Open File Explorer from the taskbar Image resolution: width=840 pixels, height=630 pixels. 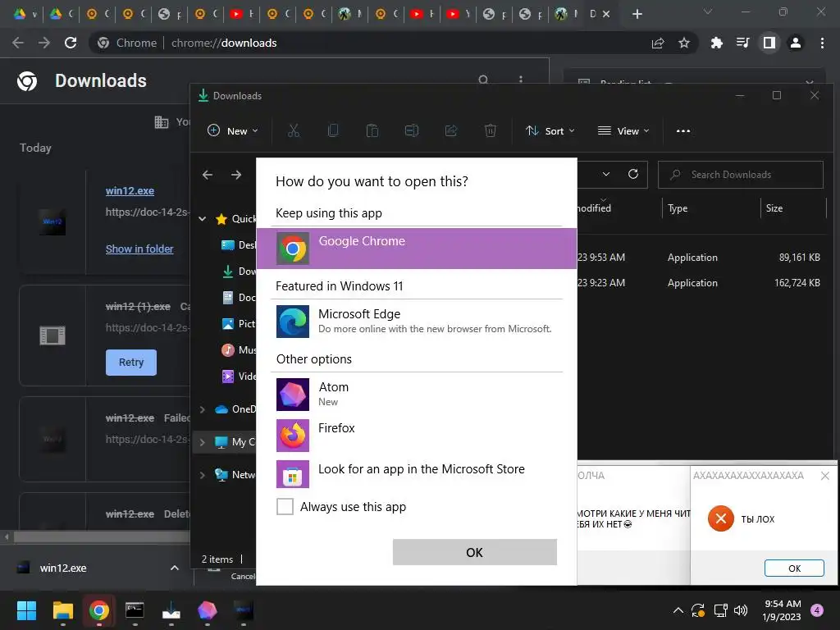point(62,610)
